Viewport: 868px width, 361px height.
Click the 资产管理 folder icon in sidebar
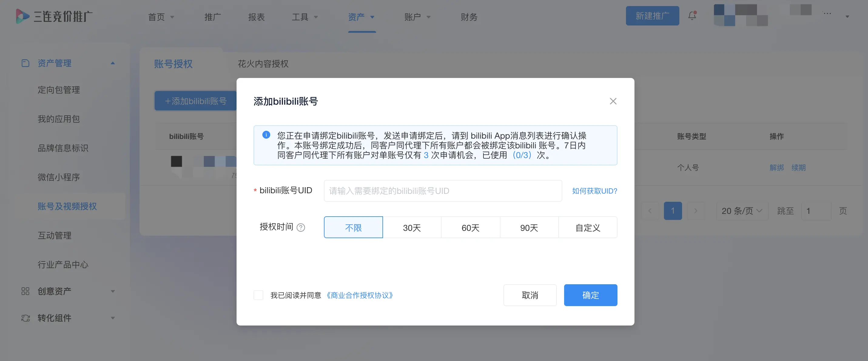point(25,63)
